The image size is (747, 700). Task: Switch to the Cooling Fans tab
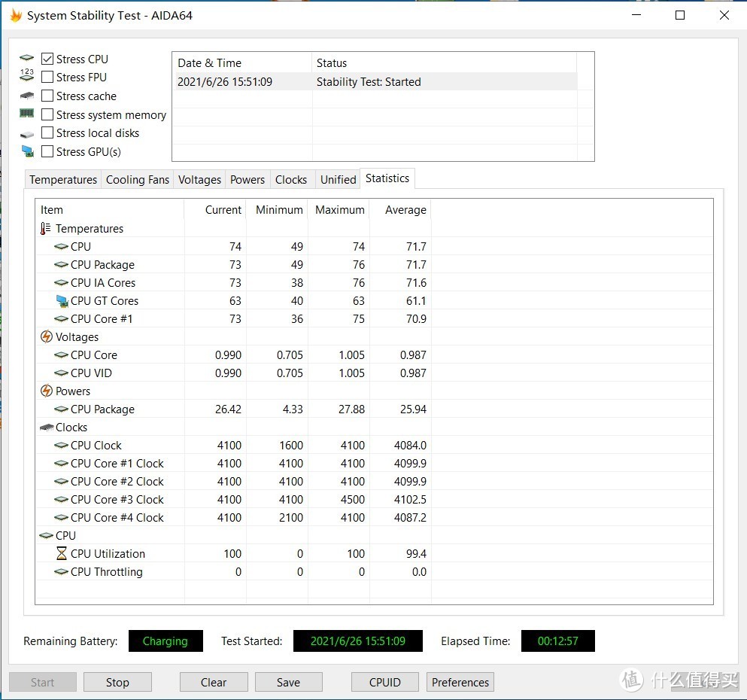point(137,179)
